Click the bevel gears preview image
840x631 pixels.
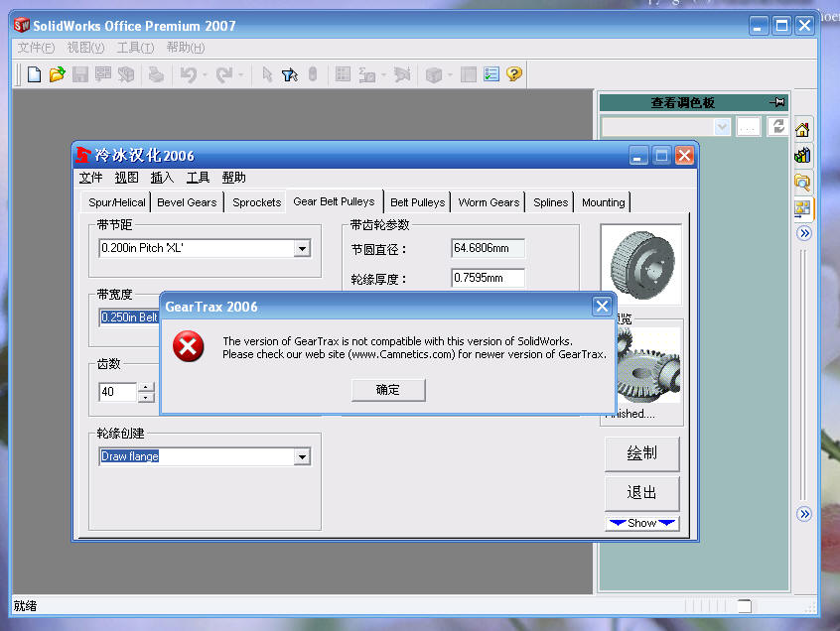[x=648, y=365]
